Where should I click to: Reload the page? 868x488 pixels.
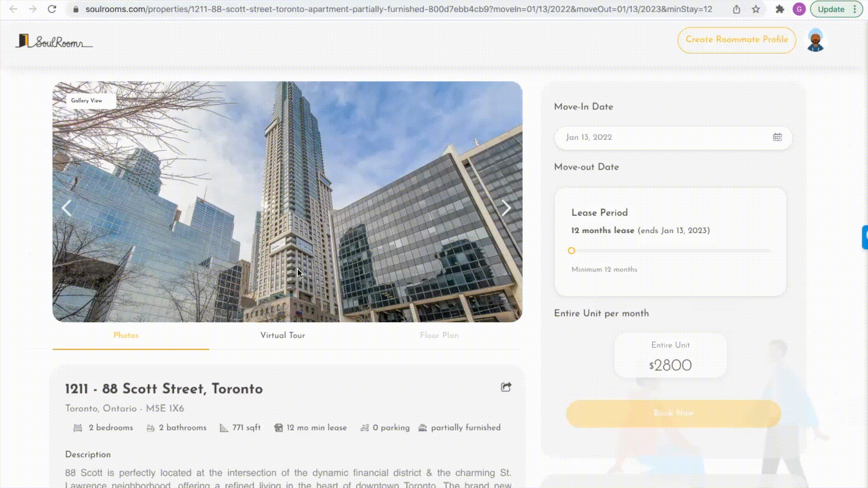(52, 9)
